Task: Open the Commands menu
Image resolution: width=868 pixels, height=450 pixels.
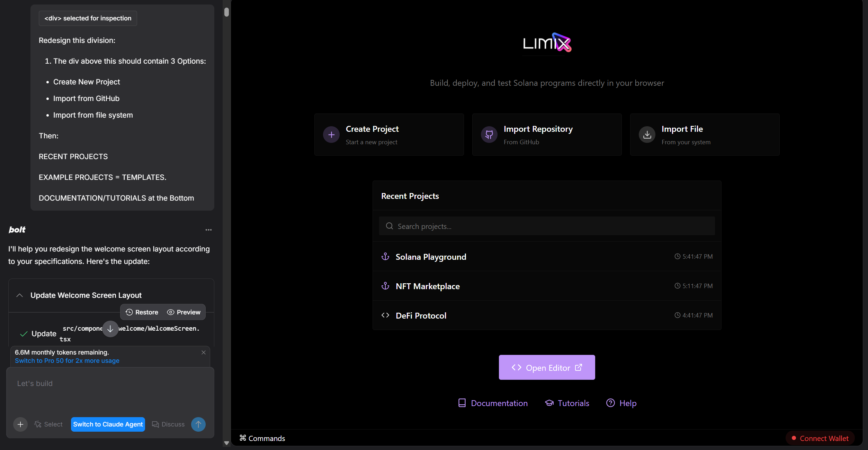Action: point(262,438)
